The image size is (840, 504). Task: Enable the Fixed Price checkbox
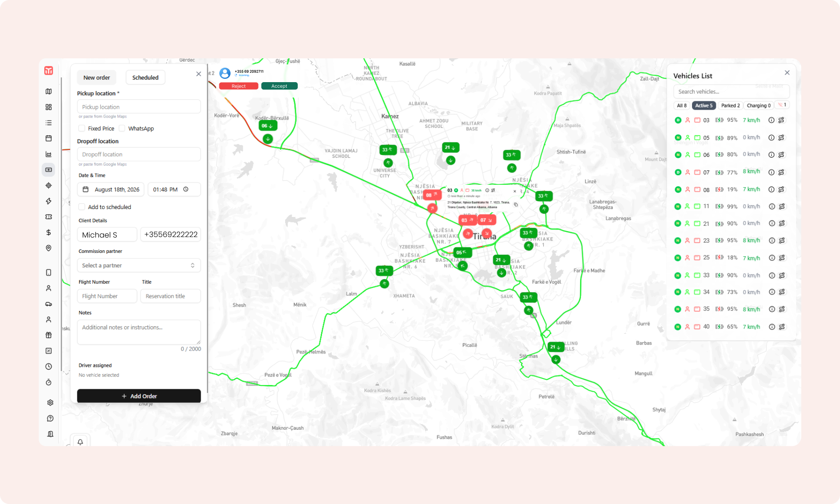[82, 128]
